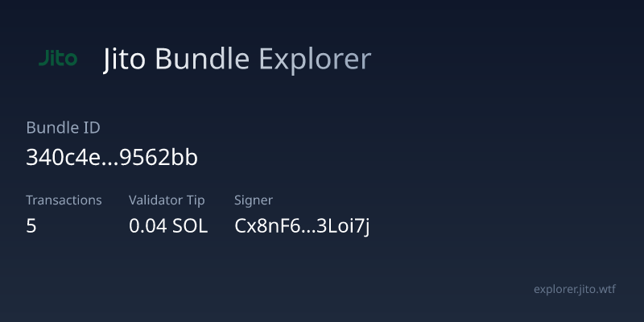The image size is (644, 322).
Task: Click the SOL unit in the tip
Action: coord(190,226)
